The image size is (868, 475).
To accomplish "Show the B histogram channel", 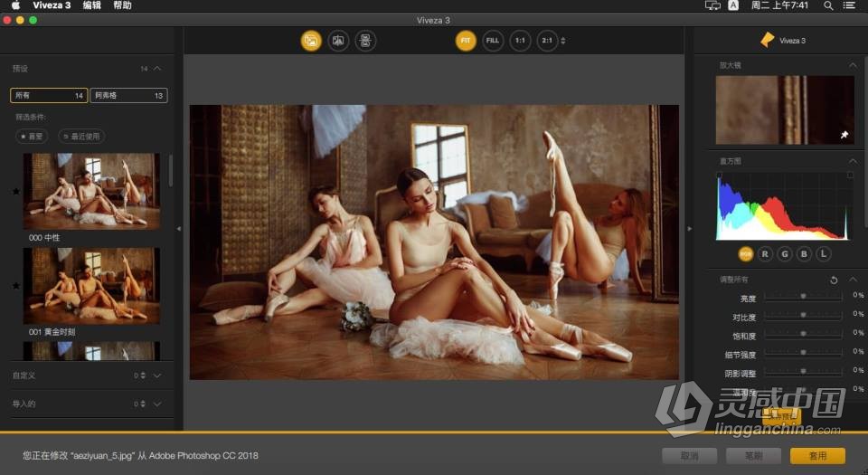I will click(804, 253).
